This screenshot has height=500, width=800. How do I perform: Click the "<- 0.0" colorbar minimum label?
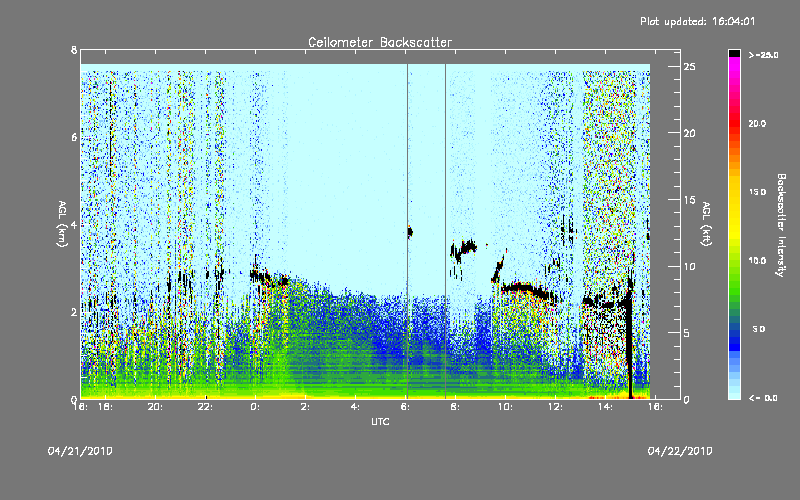point(763,398)
